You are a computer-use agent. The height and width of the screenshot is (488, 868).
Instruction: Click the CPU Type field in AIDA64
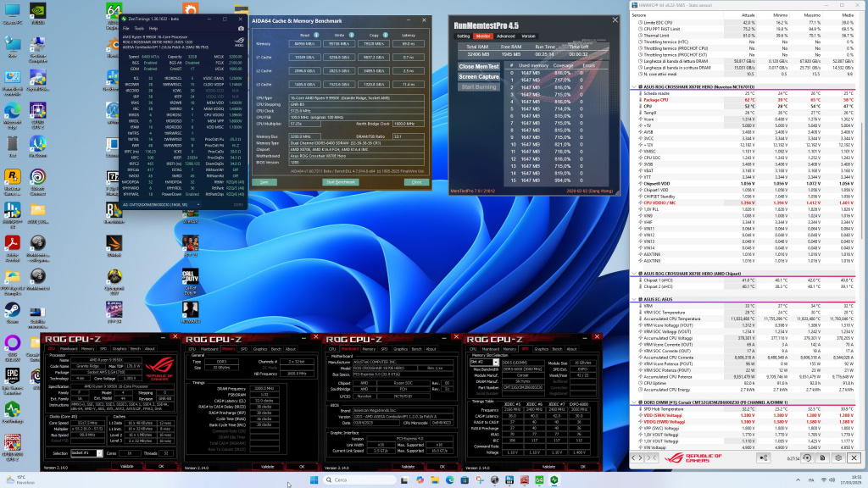pos(357,98)
